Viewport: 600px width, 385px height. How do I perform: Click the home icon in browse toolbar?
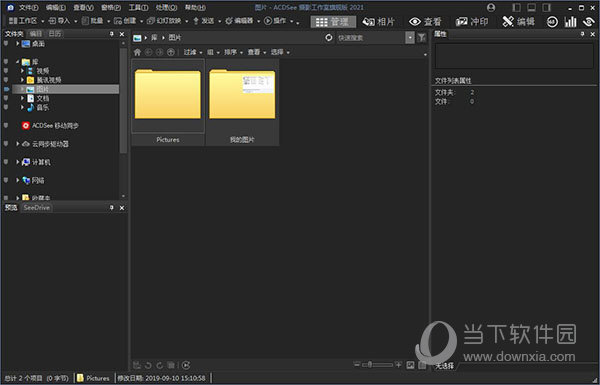(x=137, y=52)
